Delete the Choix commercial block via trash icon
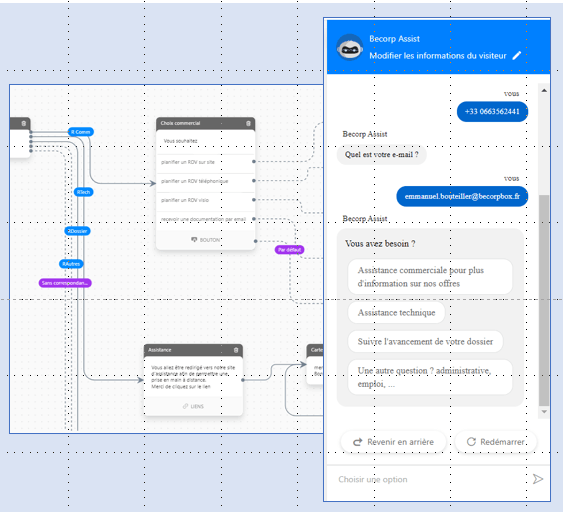This screenshot has width=563, height=512. tap(248, 124)
